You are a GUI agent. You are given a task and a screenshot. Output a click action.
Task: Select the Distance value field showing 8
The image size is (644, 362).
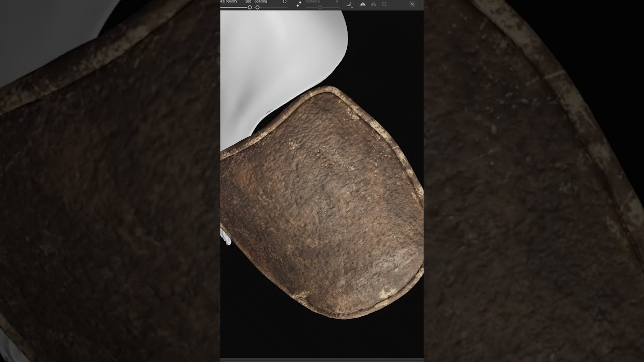pyautogui.click(x=337, y=2)
